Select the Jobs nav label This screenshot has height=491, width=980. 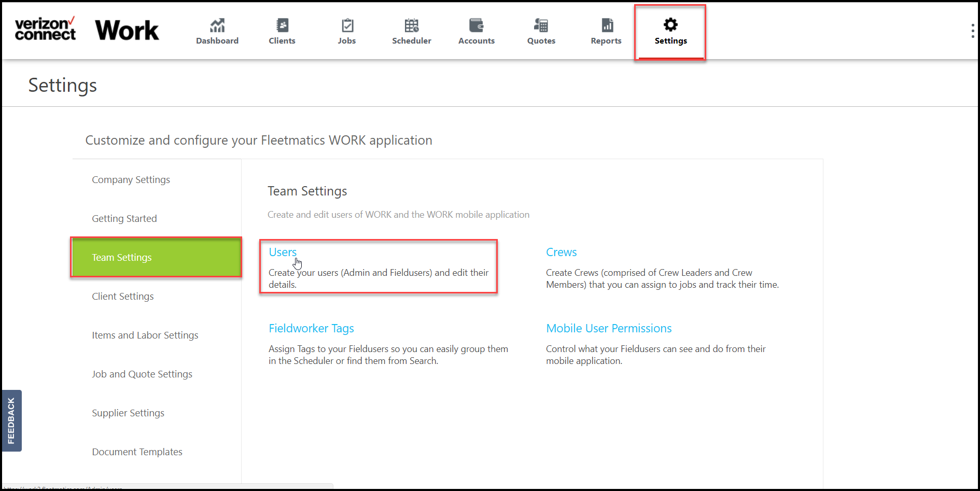click(x=347, y=41)
